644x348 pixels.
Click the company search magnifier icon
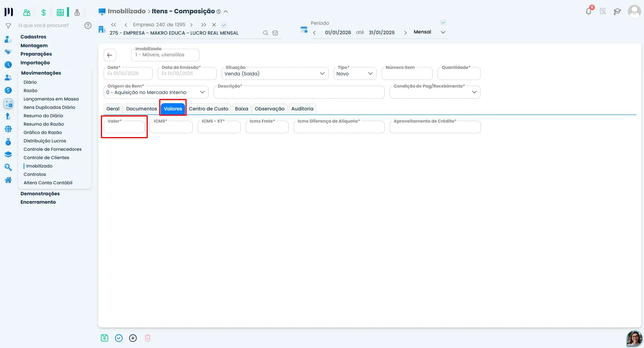click(x=265, y=33)
